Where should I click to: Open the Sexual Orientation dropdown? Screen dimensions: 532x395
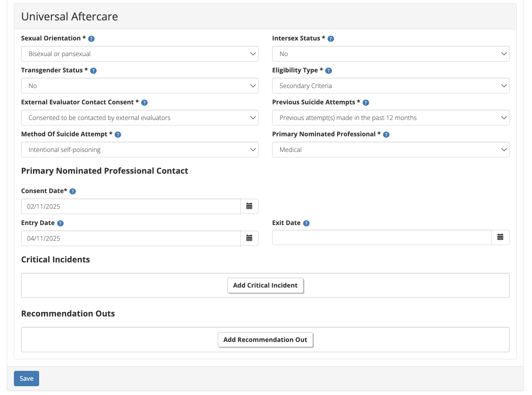tap(139, 54)
